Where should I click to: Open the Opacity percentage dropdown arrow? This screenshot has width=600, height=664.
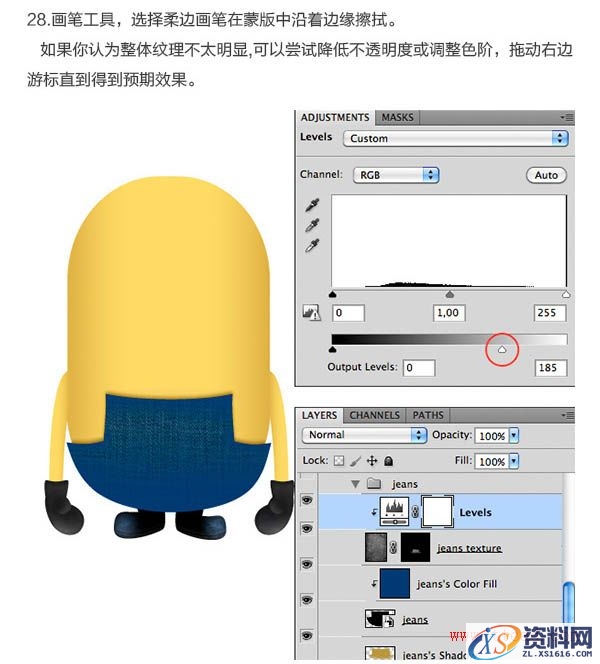coord(514,435)
